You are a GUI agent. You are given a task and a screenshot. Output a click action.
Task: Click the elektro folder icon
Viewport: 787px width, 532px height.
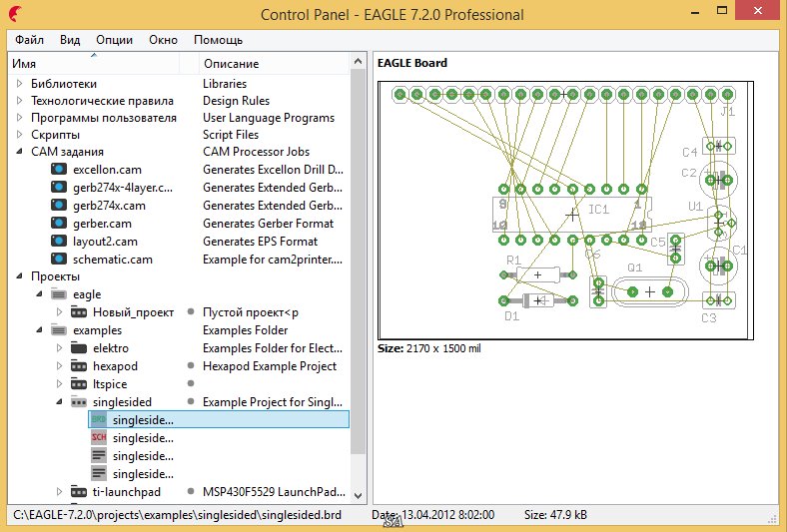[x=78, y=348]
